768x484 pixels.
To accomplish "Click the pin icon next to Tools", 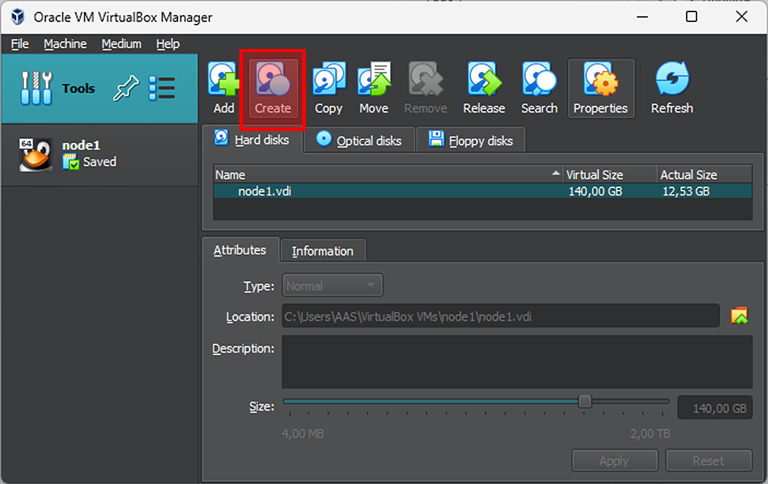I will pyautogui.click(x=126, y=88).
